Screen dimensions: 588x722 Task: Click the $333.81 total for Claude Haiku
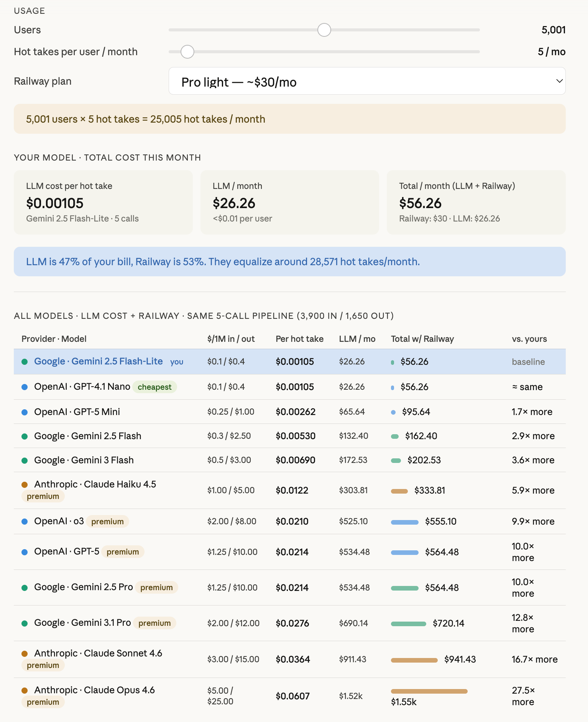[430, 491]
